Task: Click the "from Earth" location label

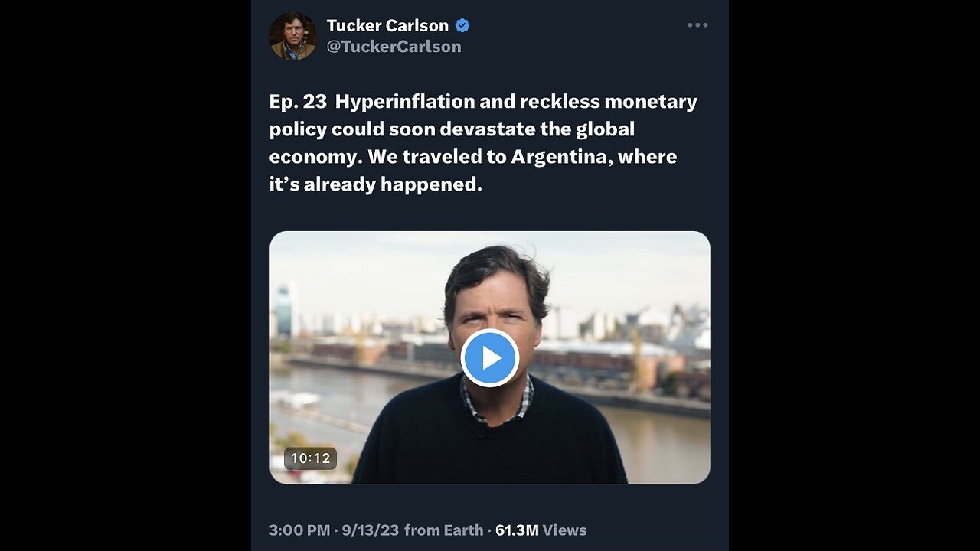Action: point(444,530)
